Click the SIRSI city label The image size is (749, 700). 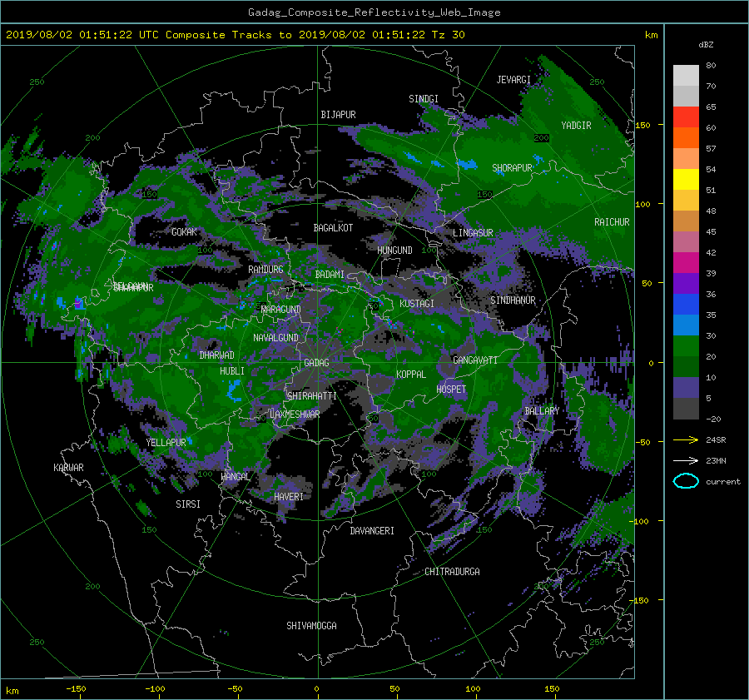[188, 504]
